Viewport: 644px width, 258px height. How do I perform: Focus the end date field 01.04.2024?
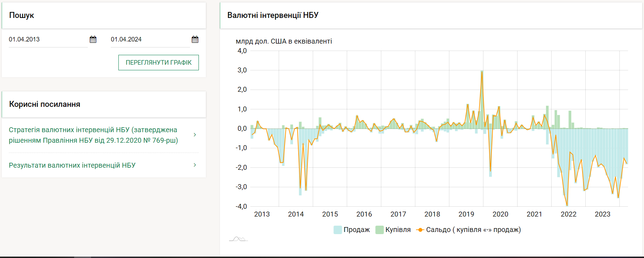coord(150,39)
